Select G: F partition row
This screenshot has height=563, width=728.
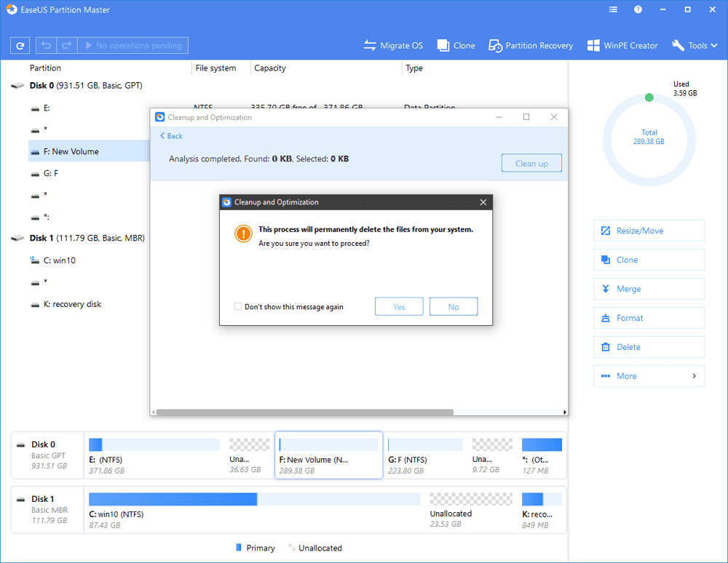(x=89, y=173)
